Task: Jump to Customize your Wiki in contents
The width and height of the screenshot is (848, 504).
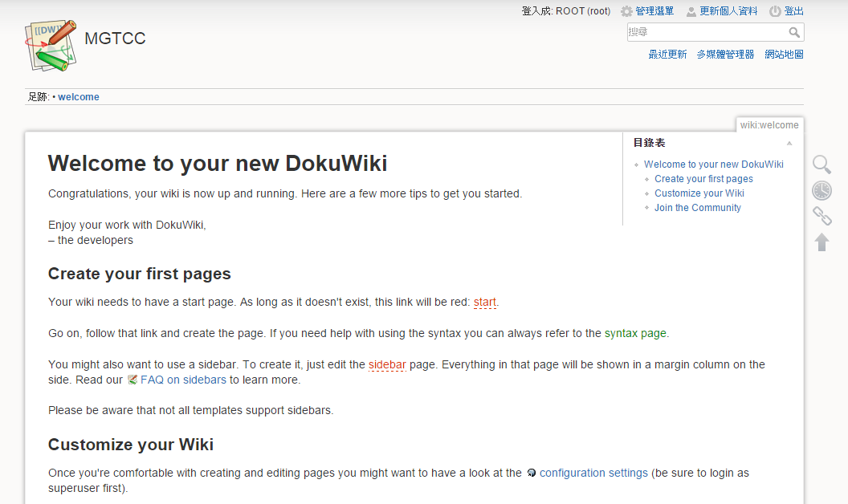Action: click(699, 193)
